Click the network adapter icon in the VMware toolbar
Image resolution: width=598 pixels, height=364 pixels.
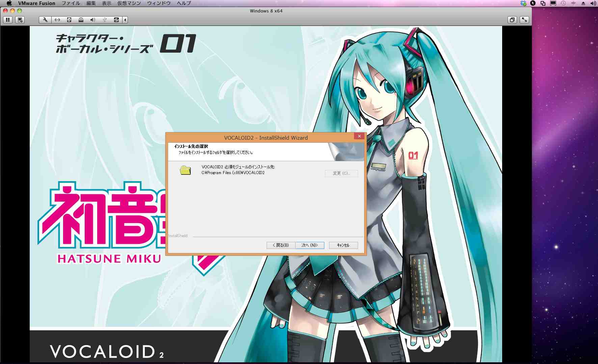pyautogui.click(x=57, y=20)
